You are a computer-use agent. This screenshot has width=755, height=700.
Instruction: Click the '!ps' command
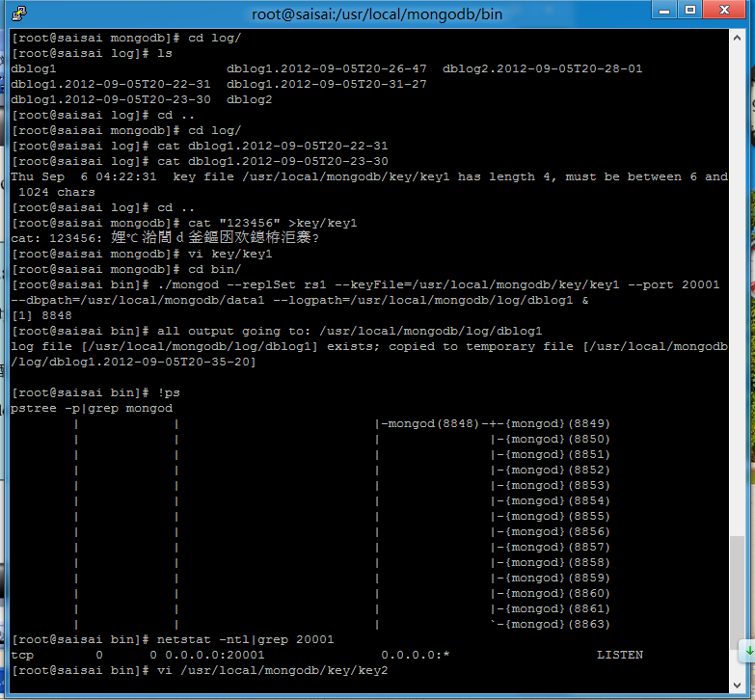tap(169, 392)
